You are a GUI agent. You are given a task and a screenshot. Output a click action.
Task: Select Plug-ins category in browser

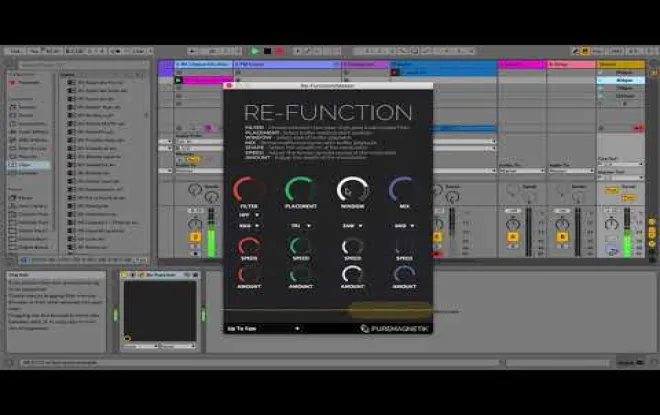click(28, 156)
